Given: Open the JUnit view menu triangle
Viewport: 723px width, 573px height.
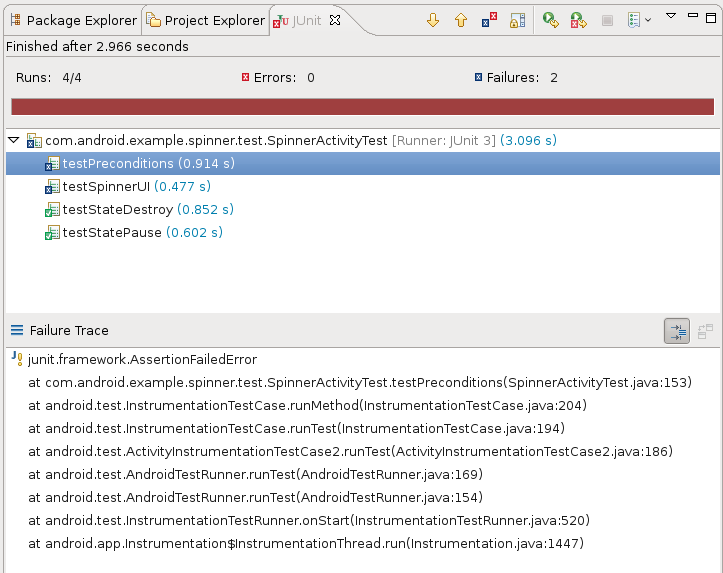Looking at the screenshot, I should (671, 16).
